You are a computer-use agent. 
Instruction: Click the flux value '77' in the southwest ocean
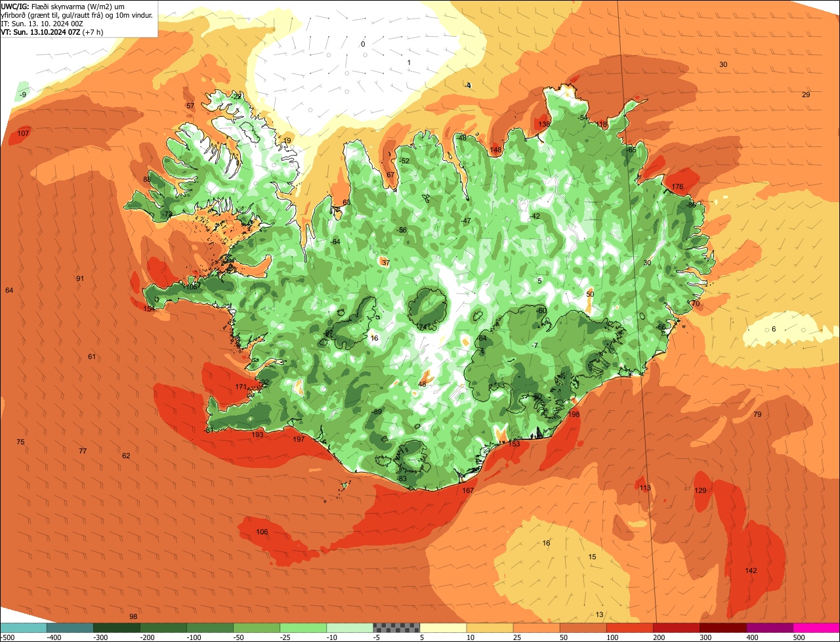tap(83, 452)
